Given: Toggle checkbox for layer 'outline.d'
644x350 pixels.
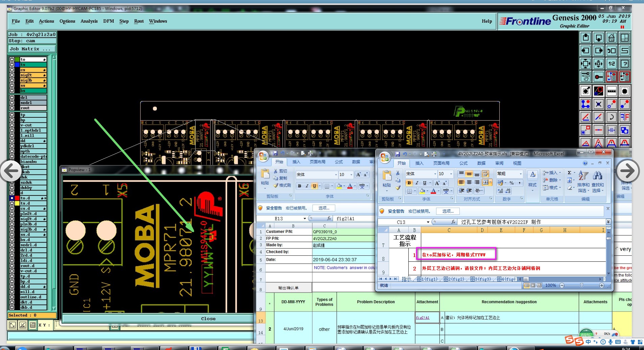Looking at the screenshot, I should (x=12, y=297).
